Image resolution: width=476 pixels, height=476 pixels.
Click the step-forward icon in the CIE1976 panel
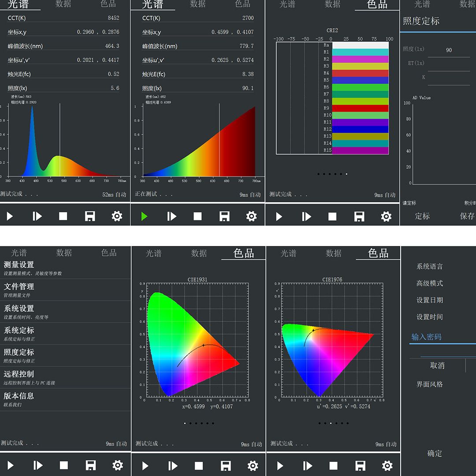click(x=307, y=465)
